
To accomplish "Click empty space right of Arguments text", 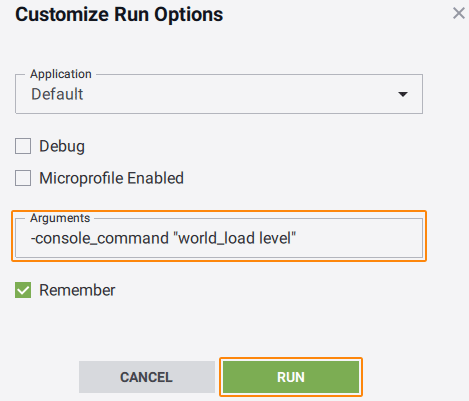I will pos(358,238).
